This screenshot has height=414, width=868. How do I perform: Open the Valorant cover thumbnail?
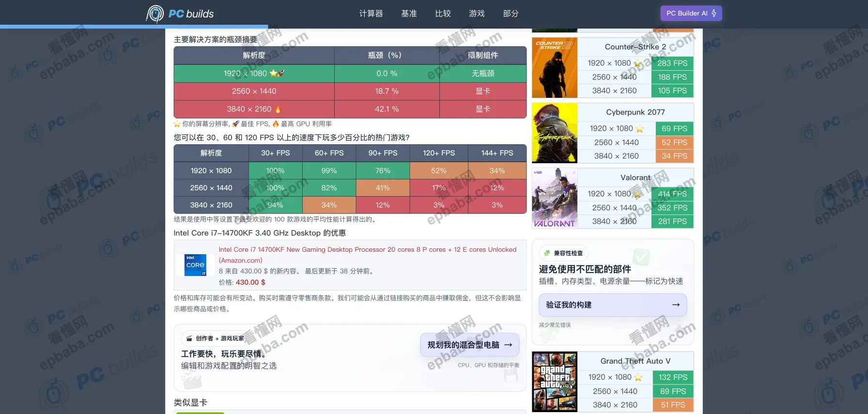[555, 198]
